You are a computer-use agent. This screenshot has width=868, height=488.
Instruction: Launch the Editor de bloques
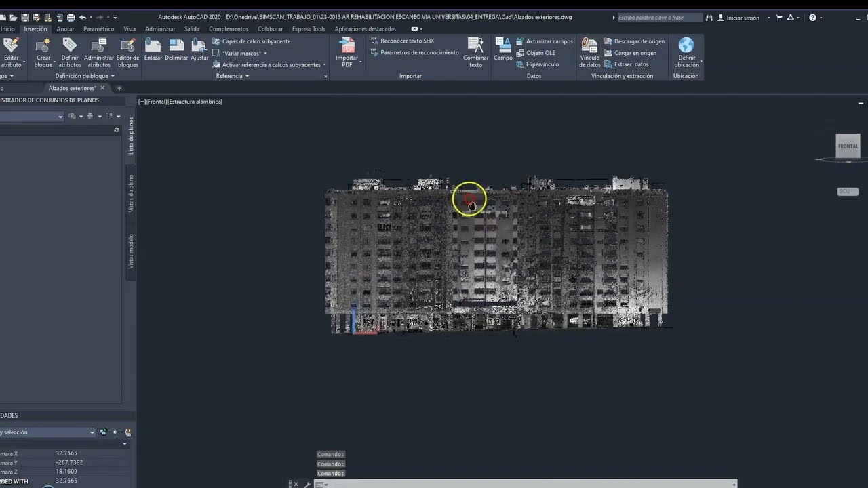[x=128, y=52]
